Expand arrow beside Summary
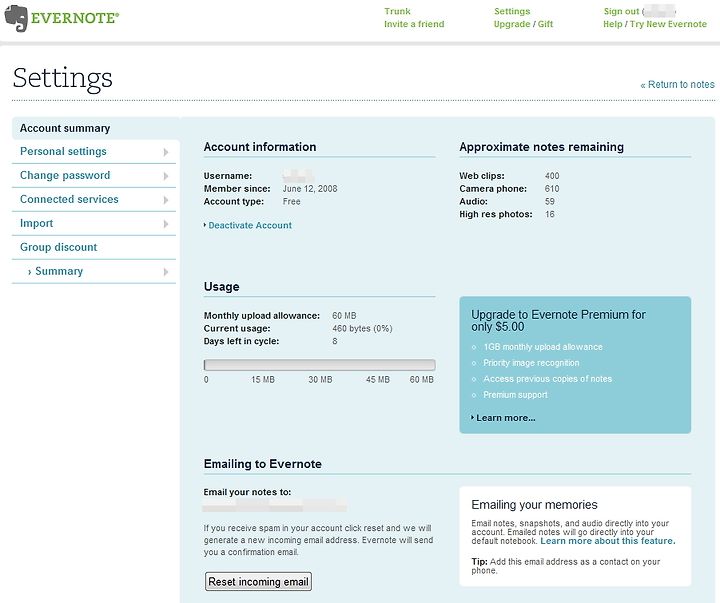720x603 pixels. point(166,272)
